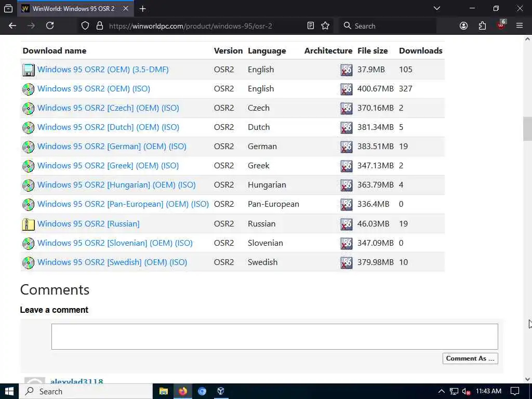The width and height of the screenshot is (532, 399).
Task: Click the muted volume tray icon
Action: (x=467, y=392)
